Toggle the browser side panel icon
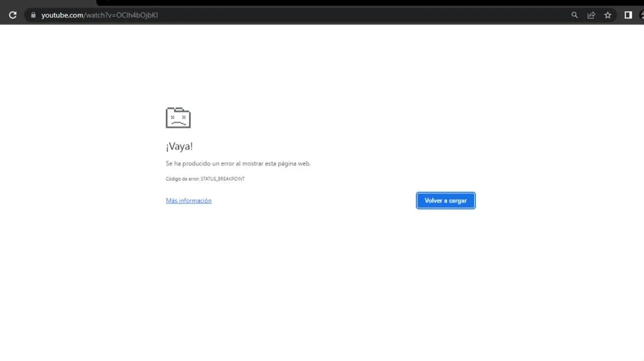The image size is (644, 361). tap(628, 15)
